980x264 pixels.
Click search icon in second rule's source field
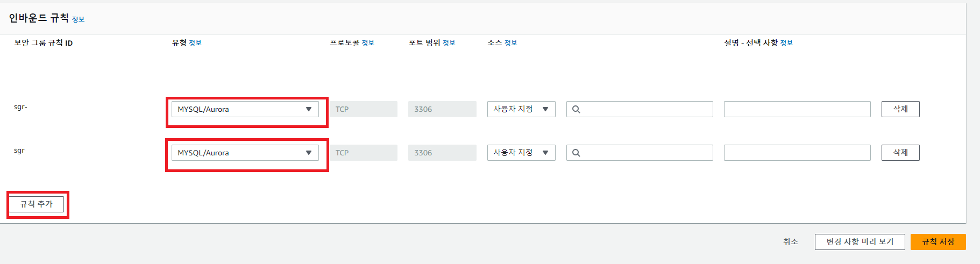(576, 153)
